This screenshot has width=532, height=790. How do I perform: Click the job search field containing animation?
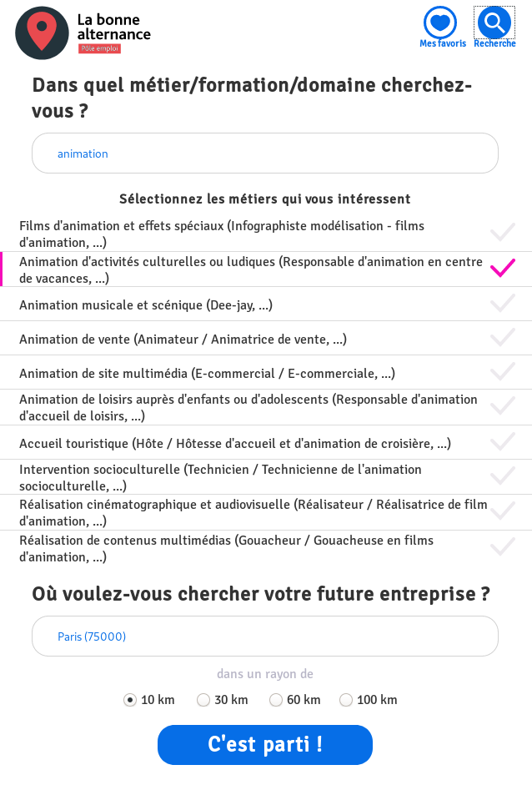pos(265,153)
